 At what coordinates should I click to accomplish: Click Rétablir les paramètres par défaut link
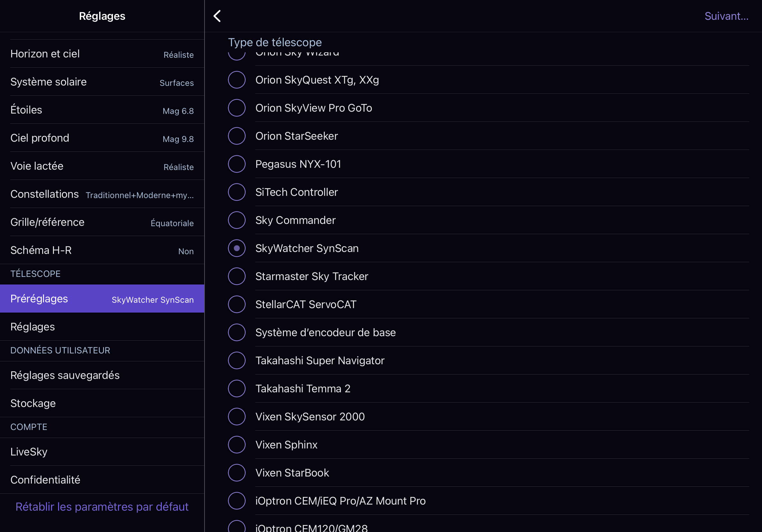(x=102, y=506)
